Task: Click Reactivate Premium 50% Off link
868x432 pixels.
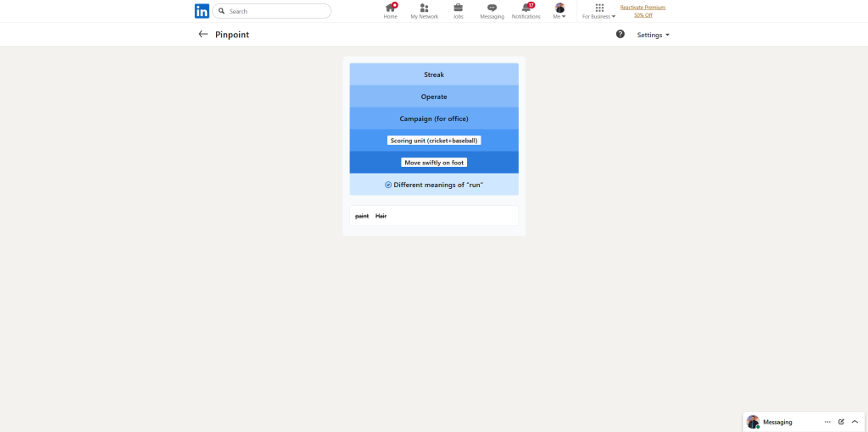Action: [x=643, y=11]
